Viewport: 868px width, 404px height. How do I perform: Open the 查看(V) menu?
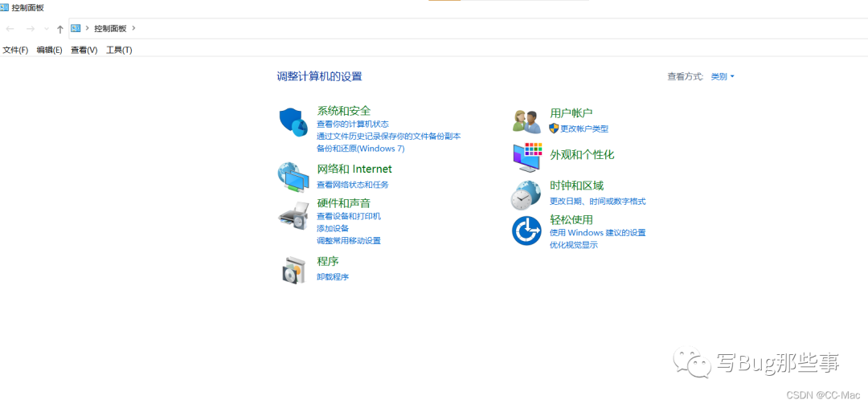point(84,50)
